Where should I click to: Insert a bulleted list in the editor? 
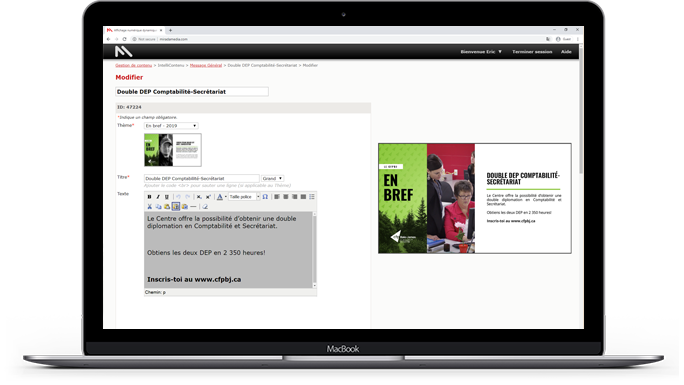tap(312, 197)
